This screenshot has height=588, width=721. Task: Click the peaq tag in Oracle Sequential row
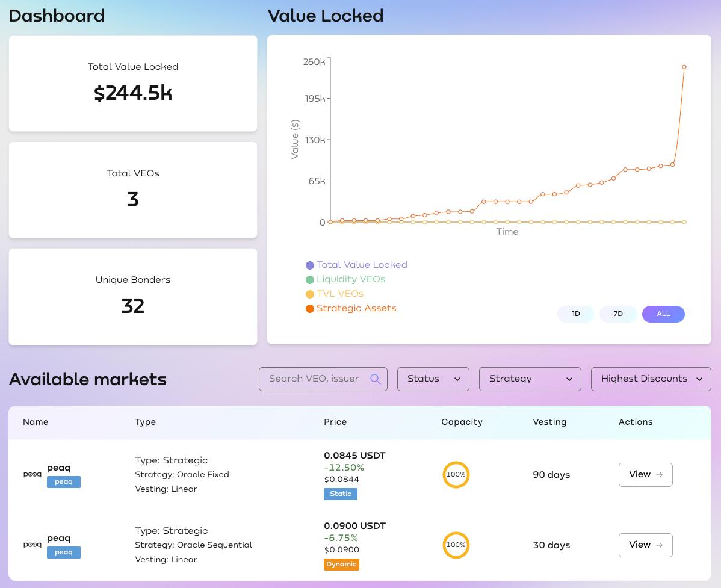pos(63,552)
